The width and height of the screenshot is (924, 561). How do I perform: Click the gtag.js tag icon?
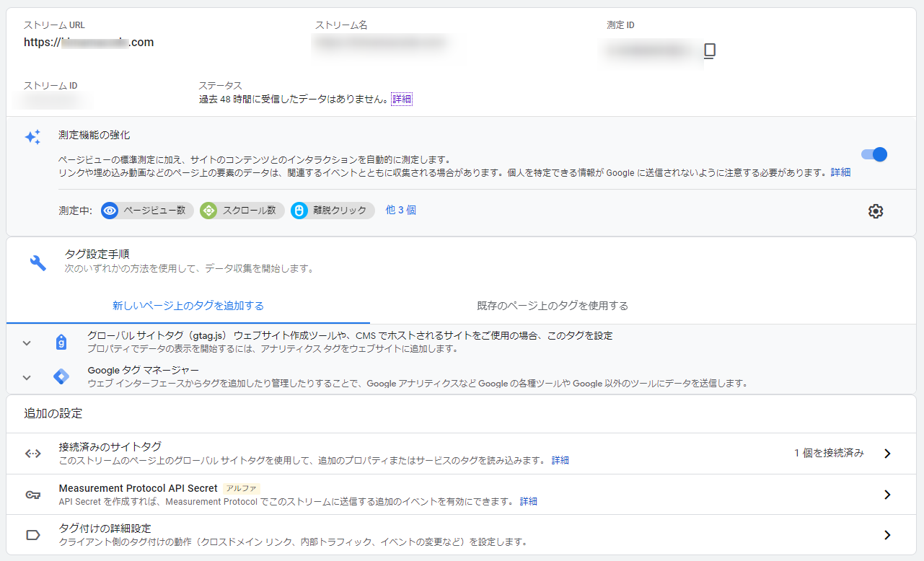click(x=61, y=343)
